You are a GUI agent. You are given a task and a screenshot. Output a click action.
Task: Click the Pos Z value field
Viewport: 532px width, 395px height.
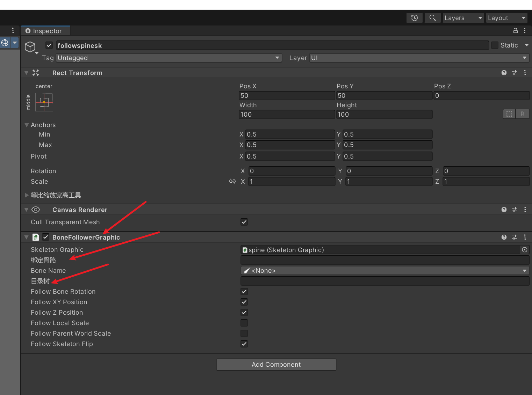(482, 96)
